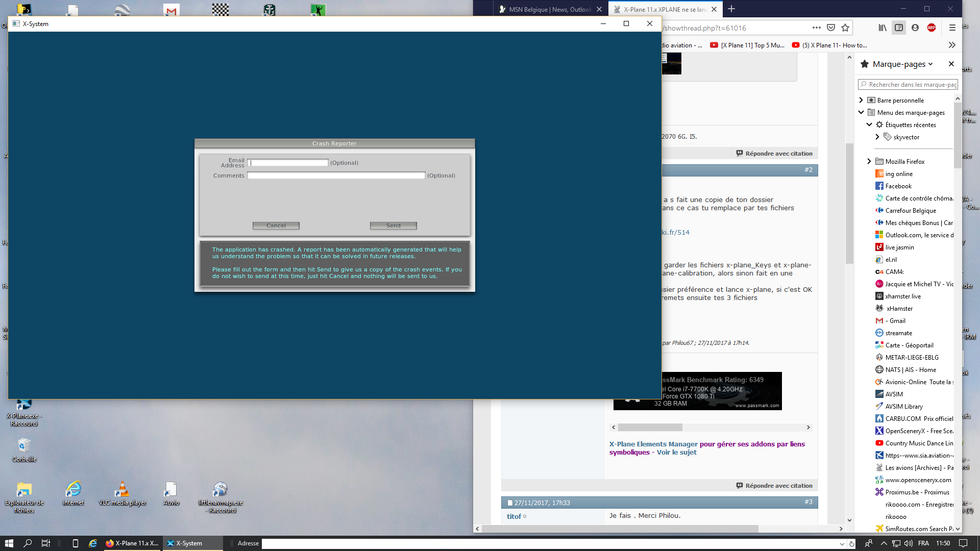Screen dimensions: 980x551
Task: Expand the Mozilla Firefox bookmarks folder
Action: [869, 161]
